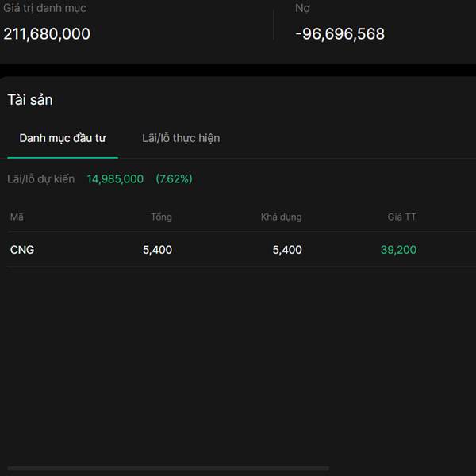This screenshot has width=476, height=476.
Task: Sort by the Tổng column header
Action: (x=161, y=217)
